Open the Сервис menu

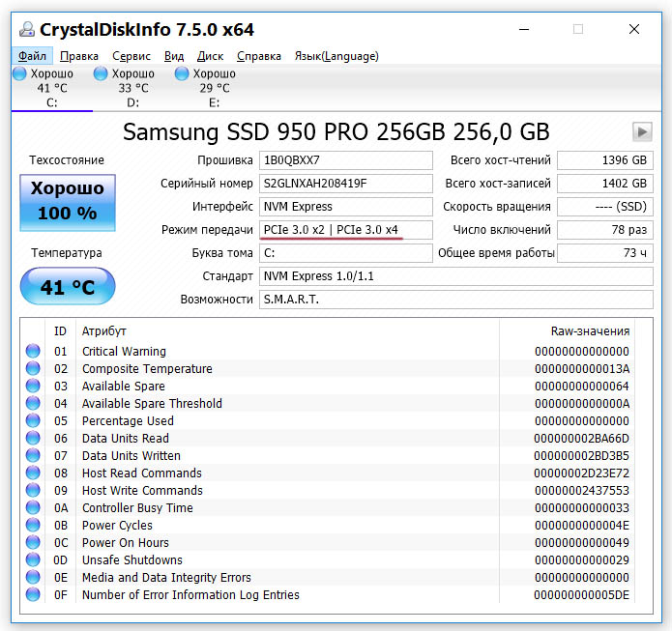pyautogui.click(x=131, y=56)
